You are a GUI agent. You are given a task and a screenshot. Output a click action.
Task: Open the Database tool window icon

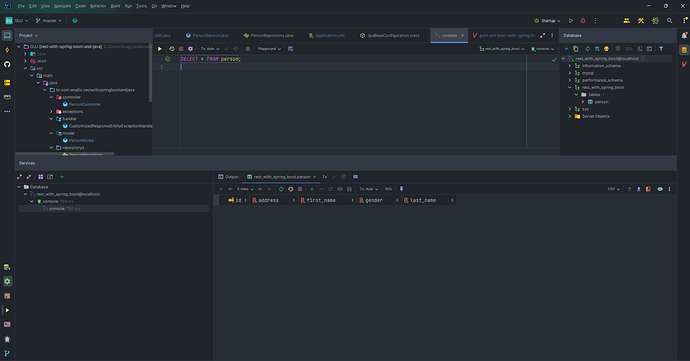coord(684,50)
